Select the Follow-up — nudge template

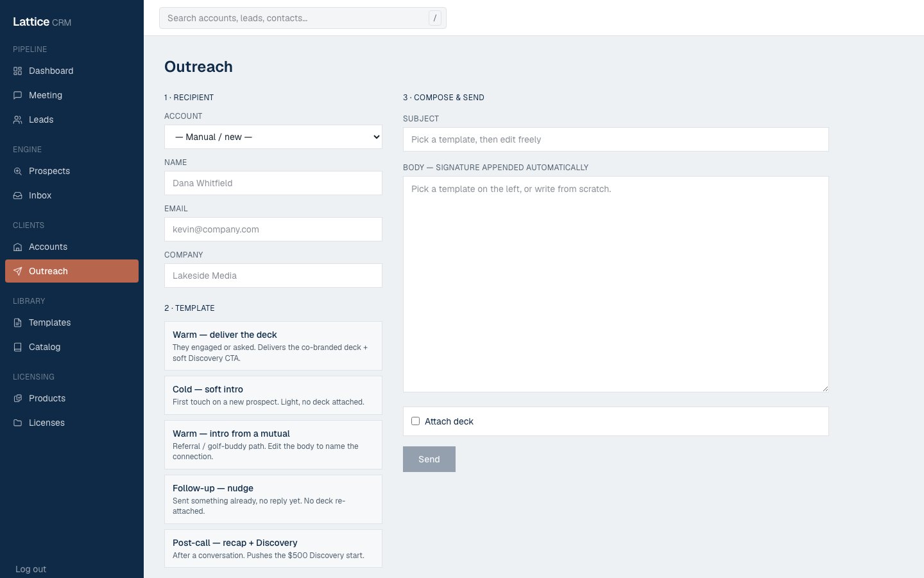(x=273, y=499)
